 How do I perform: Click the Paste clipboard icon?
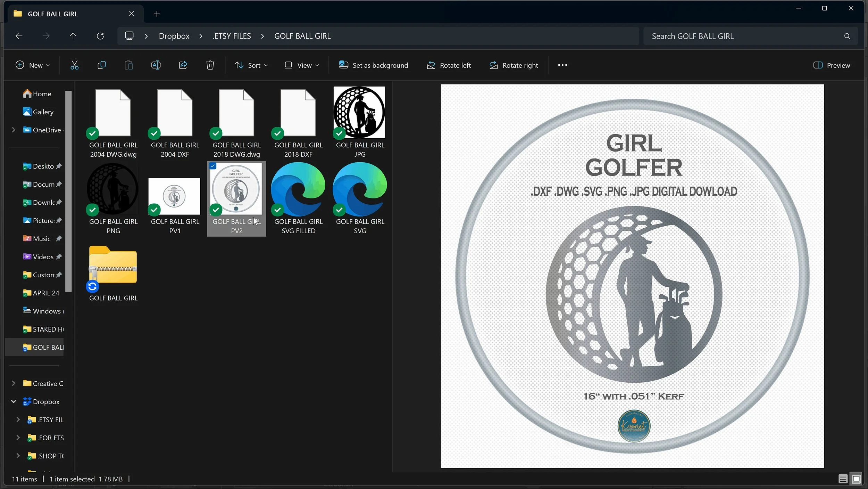pos(128,65)
